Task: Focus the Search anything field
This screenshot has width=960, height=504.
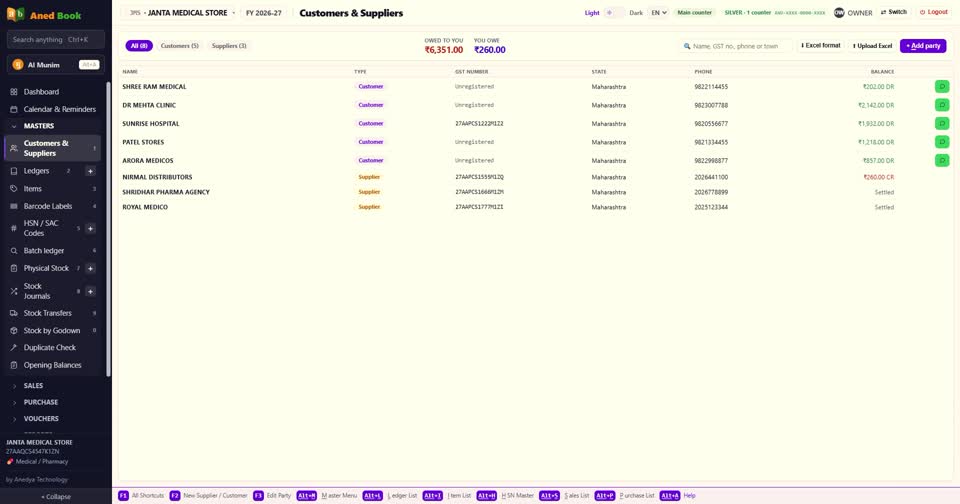Action: pyautogui.click(x=55, y=40)
